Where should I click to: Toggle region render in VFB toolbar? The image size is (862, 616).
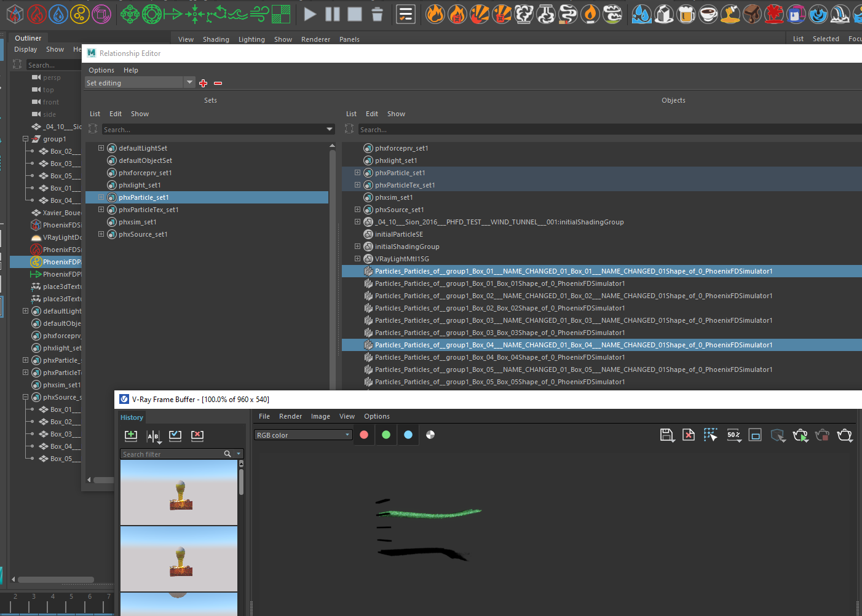756,435
